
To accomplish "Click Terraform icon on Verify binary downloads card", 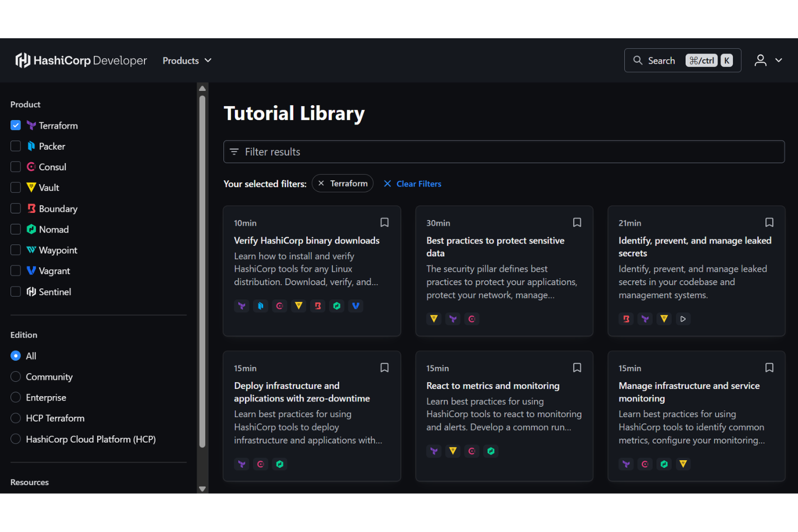I will (x=242, y=306).
